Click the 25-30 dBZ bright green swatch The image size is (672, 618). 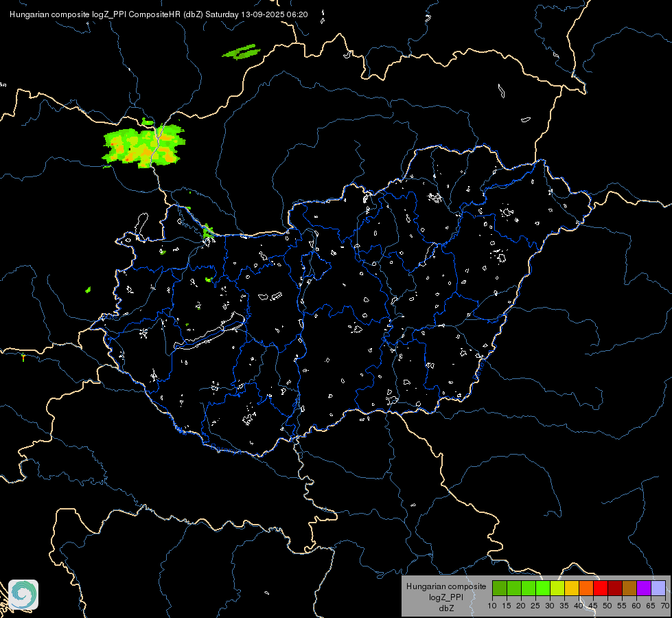click(x=542, y=588)
